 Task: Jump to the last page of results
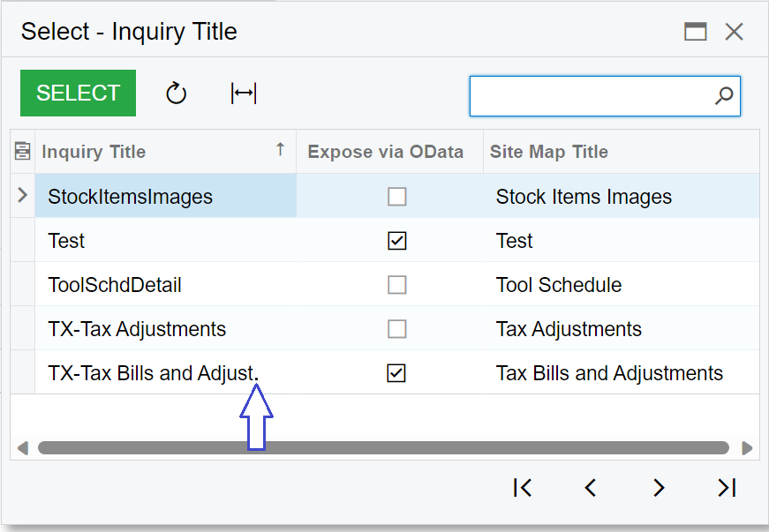click(727, 487)
